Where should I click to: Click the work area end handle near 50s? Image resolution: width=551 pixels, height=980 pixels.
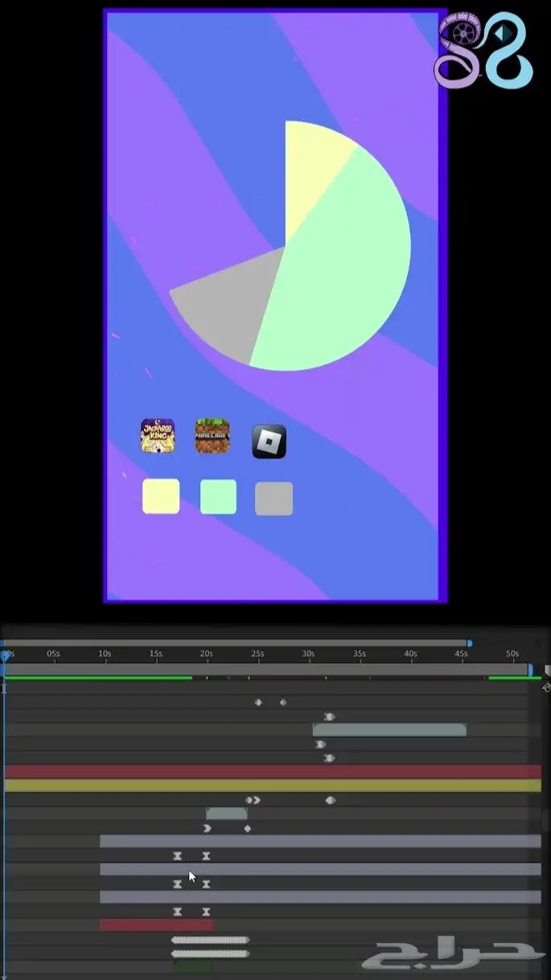pyautogui.click(x=530, y=669)
